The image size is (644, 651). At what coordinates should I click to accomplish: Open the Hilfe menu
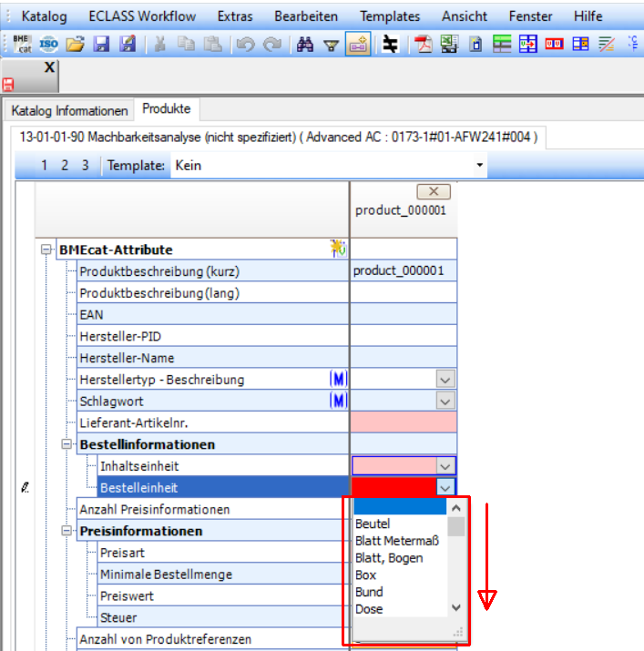click(588, 16)
